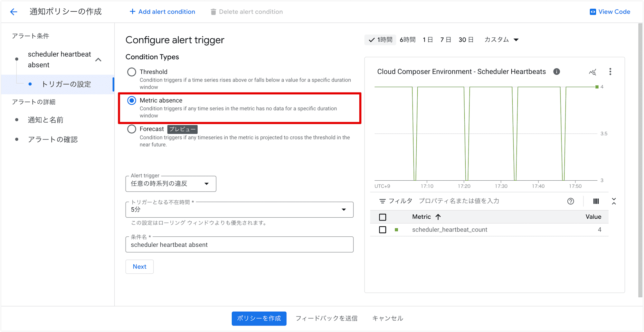Select the 1時間 time range
This screenshot has height=332, width=644.
381,40
